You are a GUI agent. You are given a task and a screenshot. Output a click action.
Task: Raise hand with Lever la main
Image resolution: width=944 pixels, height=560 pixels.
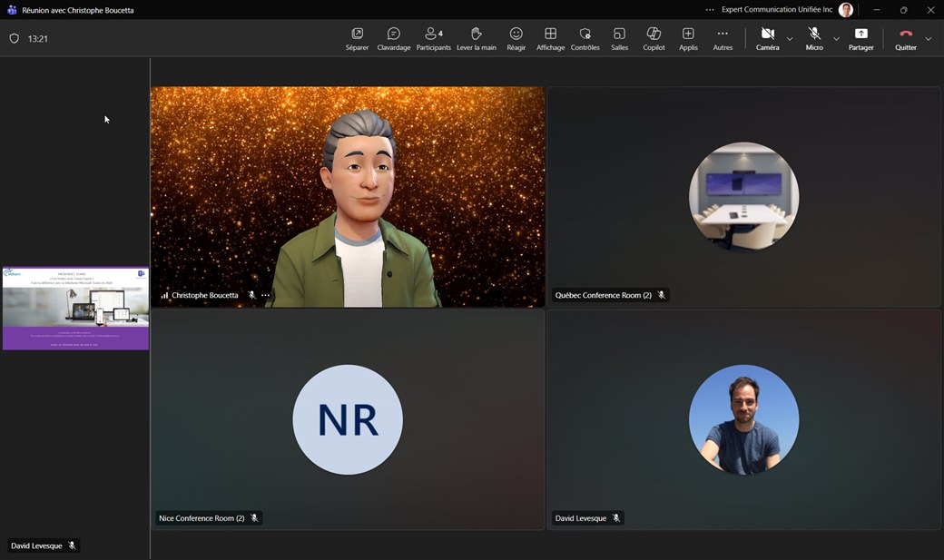pyautogui.click(x=476, y=39)
